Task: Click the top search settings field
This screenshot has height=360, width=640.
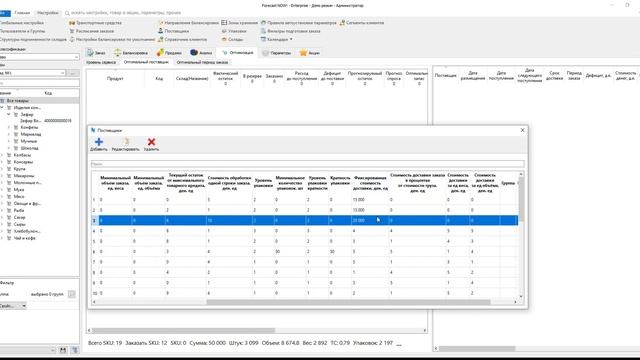Action: tap(126, 13)
